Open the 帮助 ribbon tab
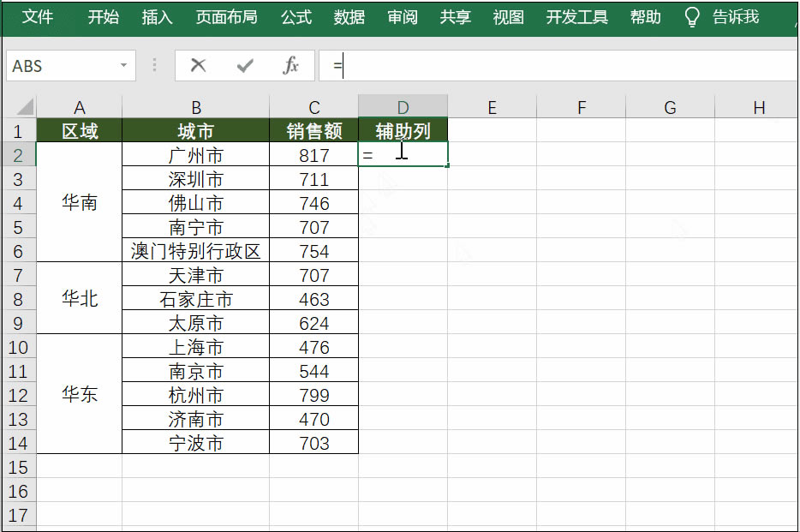This screenshot has height=532, width=800. click(644, 16)
